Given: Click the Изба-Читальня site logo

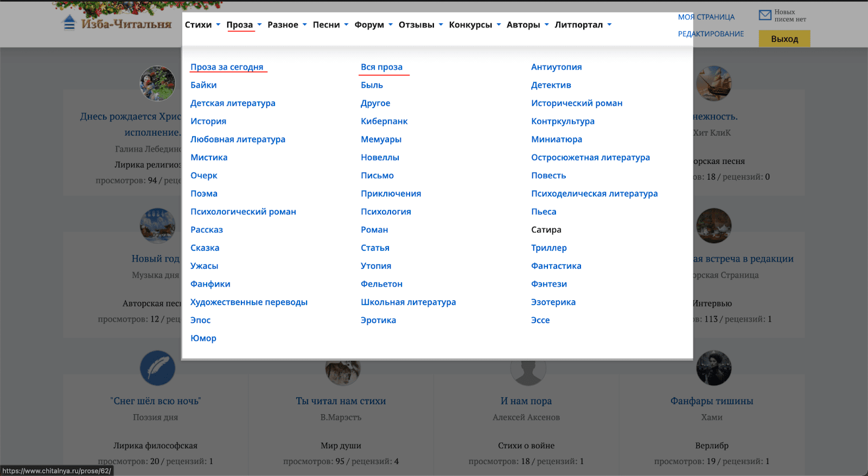Looking at the screenshot, I should (117, 24).
